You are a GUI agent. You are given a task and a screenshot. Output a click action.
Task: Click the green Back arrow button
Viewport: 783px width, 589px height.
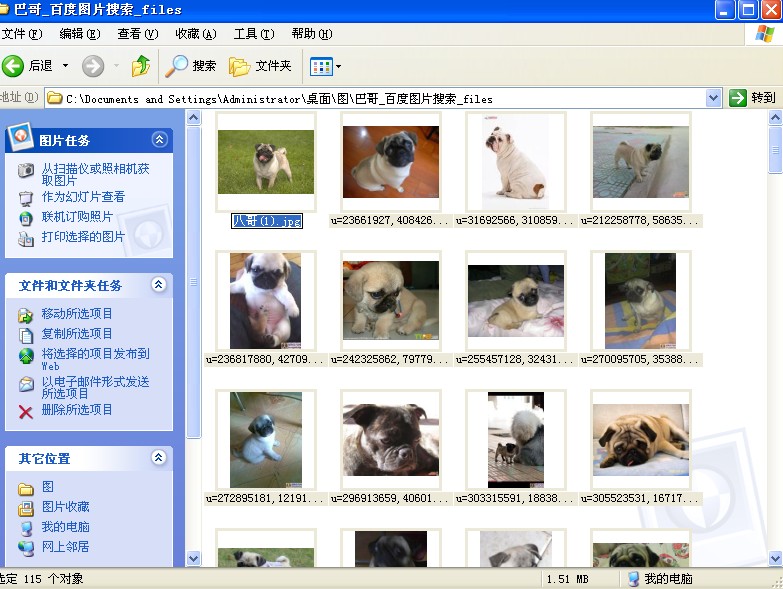[x=13, y=66]
